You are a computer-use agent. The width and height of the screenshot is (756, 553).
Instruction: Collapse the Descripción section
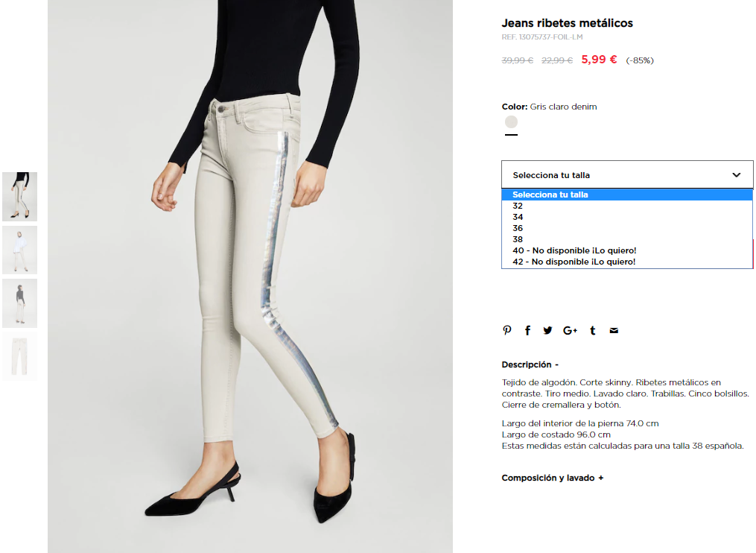point(530,364)
